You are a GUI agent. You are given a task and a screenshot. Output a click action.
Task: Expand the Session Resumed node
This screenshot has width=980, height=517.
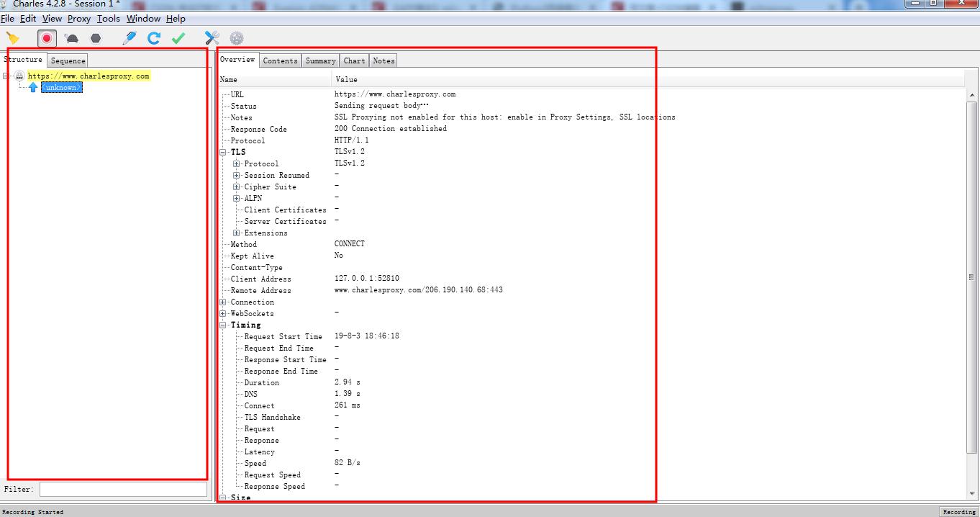[237, 175]
